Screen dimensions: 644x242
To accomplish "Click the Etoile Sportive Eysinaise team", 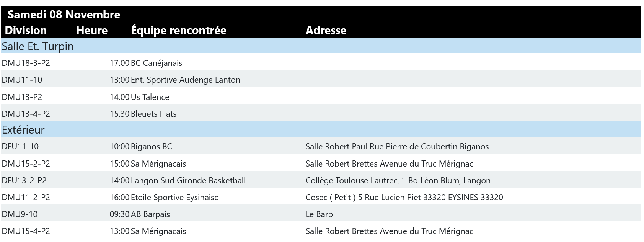I will click(174, 198).
